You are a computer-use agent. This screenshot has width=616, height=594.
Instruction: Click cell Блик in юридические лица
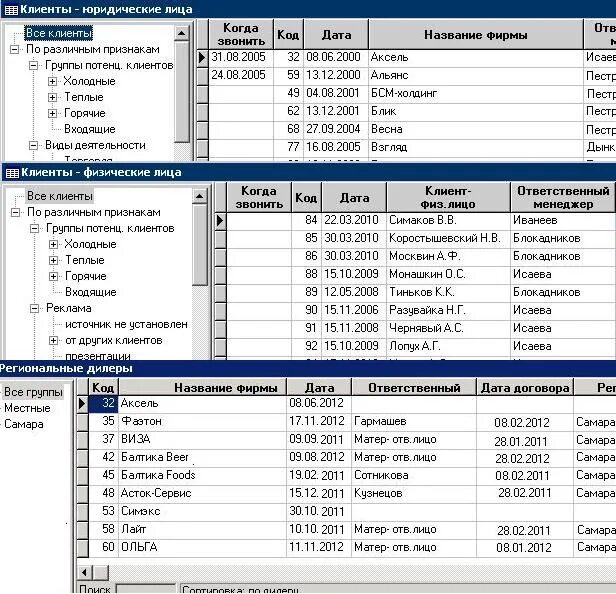click(x=476, y=112)
